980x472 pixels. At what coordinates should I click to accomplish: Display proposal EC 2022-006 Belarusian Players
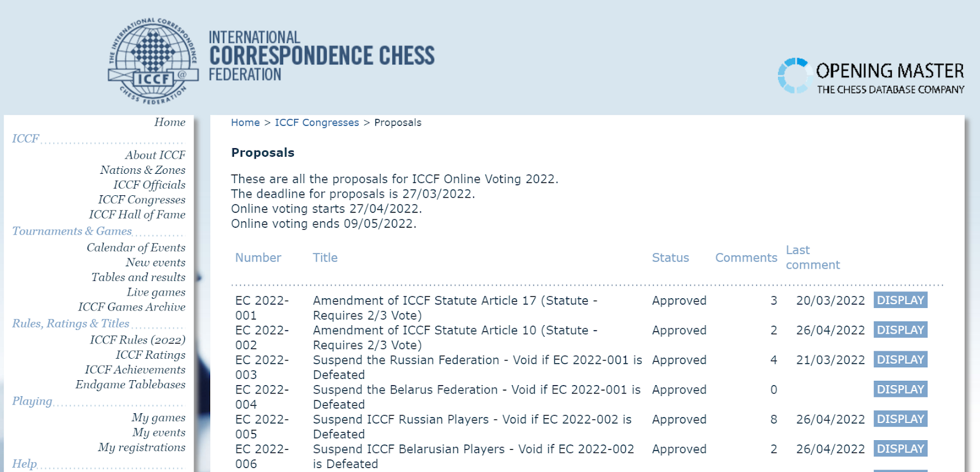[x=900, y=449]
